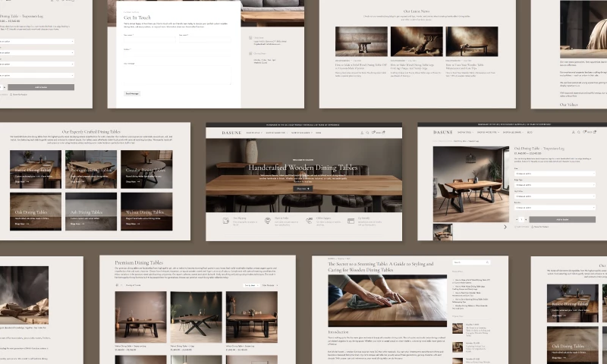Open Walnut Dining Tables category tile

tap(146, 212)
